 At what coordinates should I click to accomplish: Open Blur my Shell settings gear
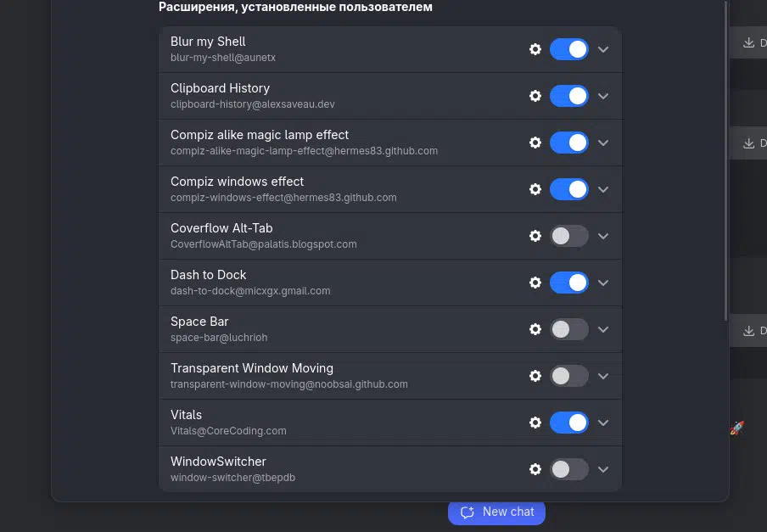coord(535,49)
